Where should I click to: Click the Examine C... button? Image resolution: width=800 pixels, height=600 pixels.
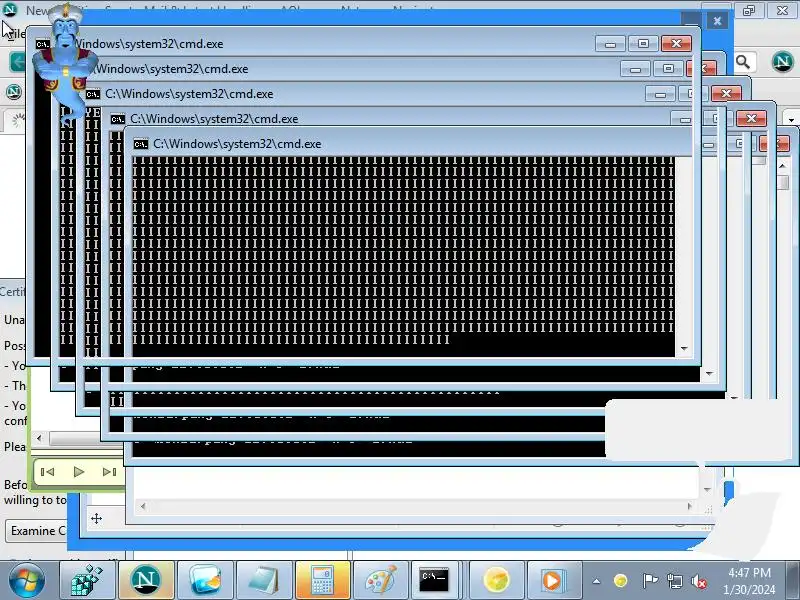tap(37, 531)
